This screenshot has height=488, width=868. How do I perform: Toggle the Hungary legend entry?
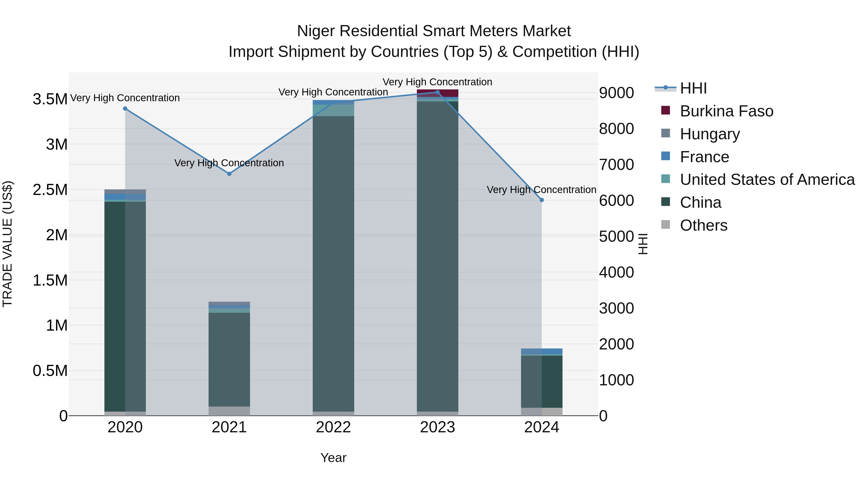(700, 134)
